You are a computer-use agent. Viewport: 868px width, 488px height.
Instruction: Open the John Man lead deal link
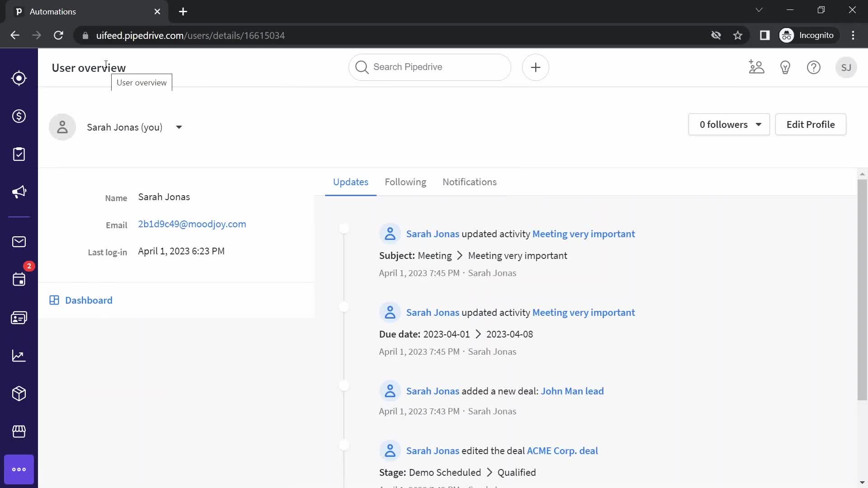[572, 391]
